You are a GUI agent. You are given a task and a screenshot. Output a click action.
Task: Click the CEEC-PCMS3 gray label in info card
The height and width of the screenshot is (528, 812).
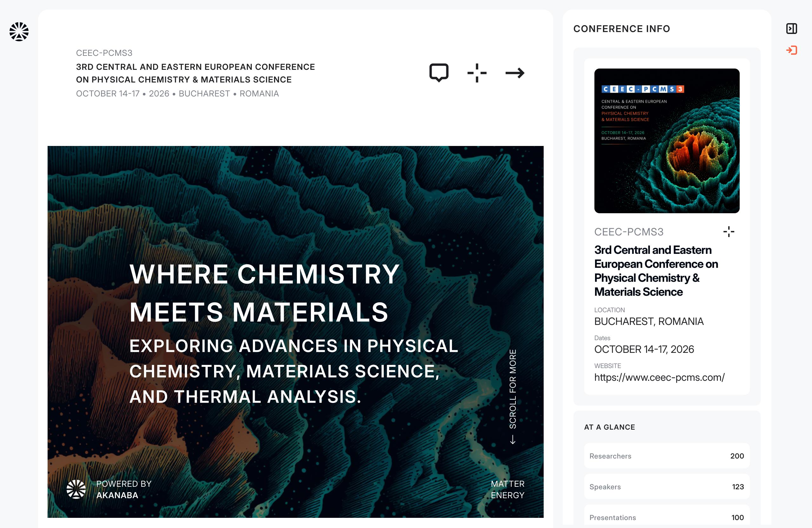coord(629,232)
